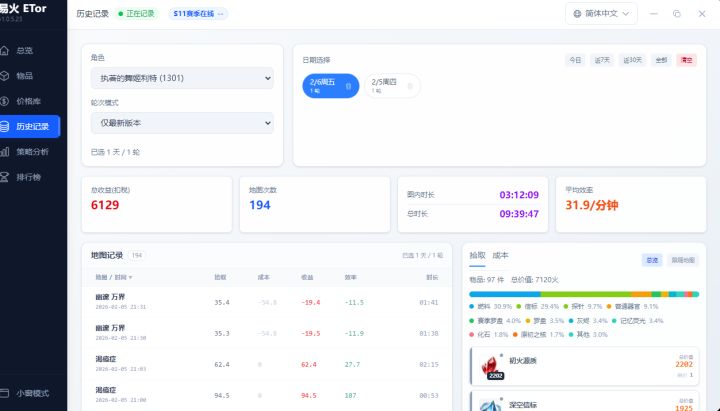This screenshot has width=720, height=411.
Task: Click the 效率 column header
Action: (350, 277)
